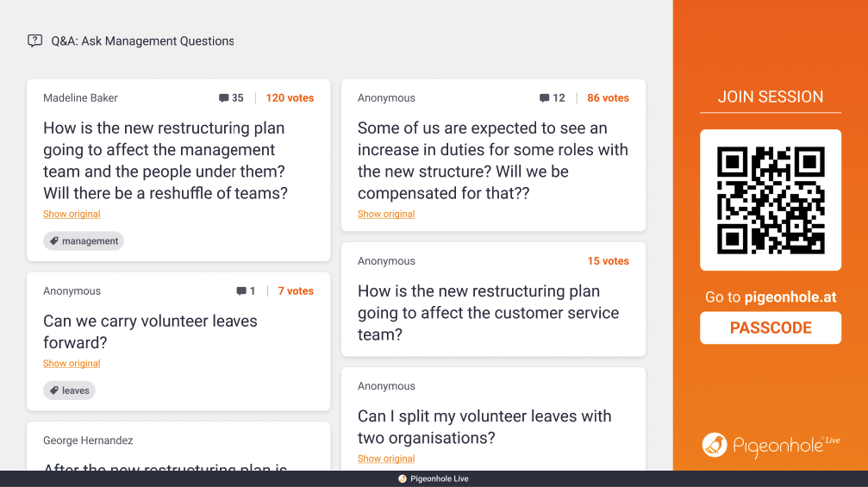Click comment icon on volunteer leaves carry-forward question
This screenshot has height=487, width=868.
pos(241,291)
